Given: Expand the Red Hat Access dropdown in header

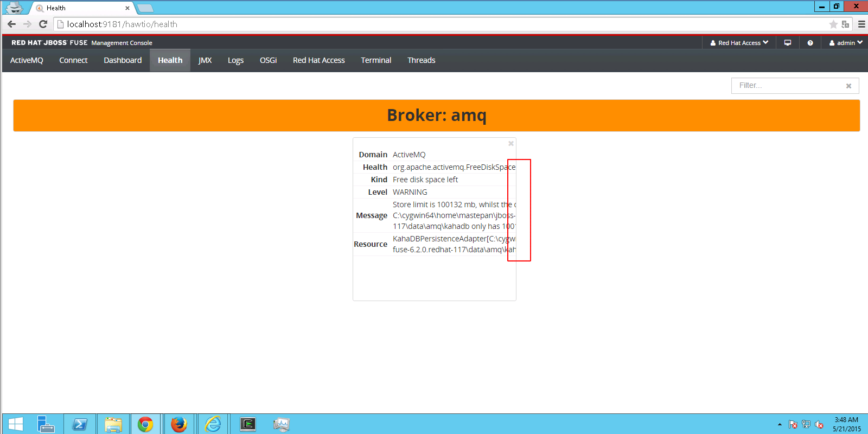Looking at the screenshot, I should click(x=739, y=43).
